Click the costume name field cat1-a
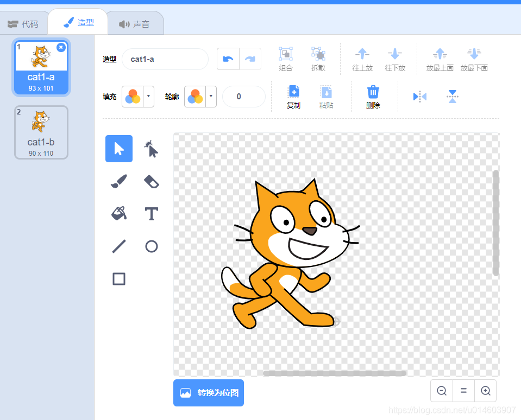Screen dimensions: 521x420 tap(165, 59)
